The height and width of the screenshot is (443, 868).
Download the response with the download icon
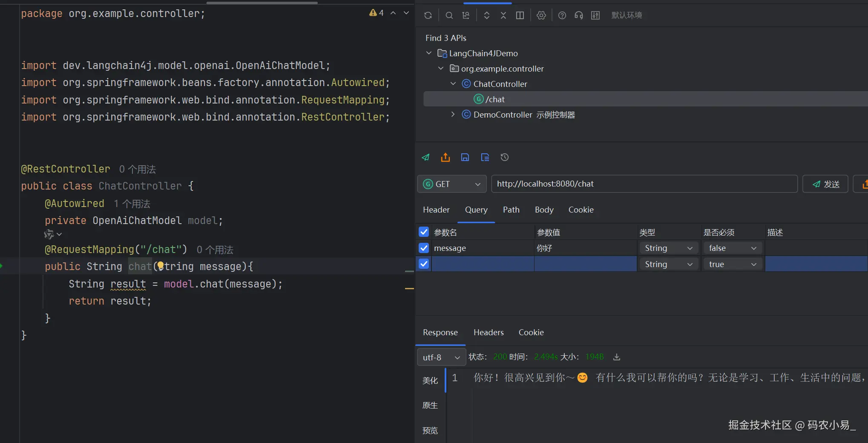[x=616, y=357]
